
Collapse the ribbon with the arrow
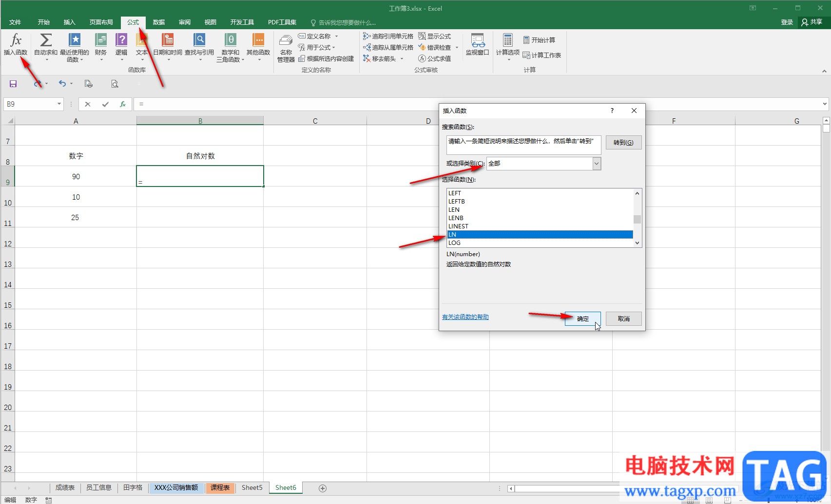coord(824,71)
